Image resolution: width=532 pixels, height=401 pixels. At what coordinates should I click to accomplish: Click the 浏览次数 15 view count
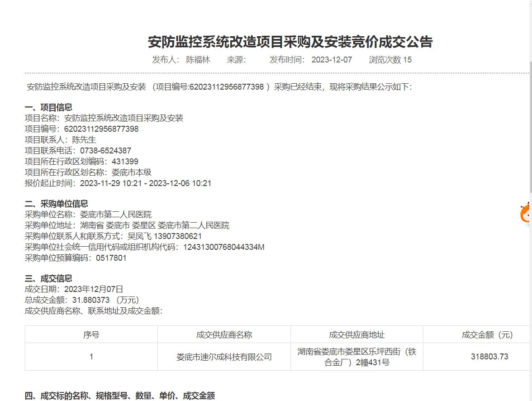390,60
